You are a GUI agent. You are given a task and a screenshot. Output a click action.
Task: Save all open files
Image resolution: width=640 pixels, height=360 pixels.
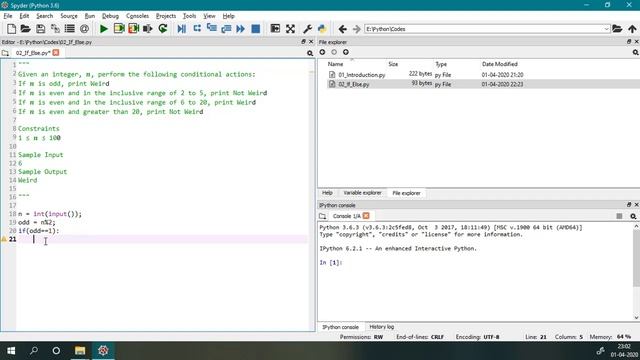coord(55,29)
